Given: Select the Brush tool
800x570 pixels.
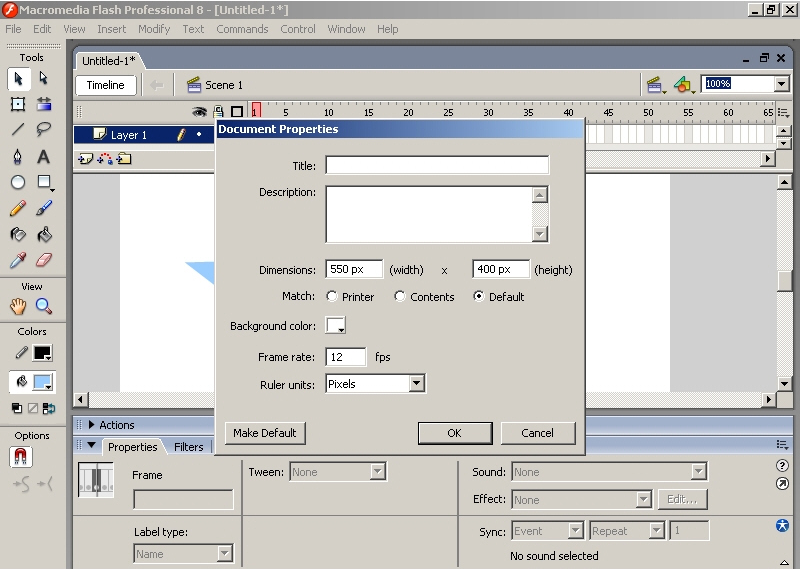Looking at the screenshot, I should [x=44, y=208].
